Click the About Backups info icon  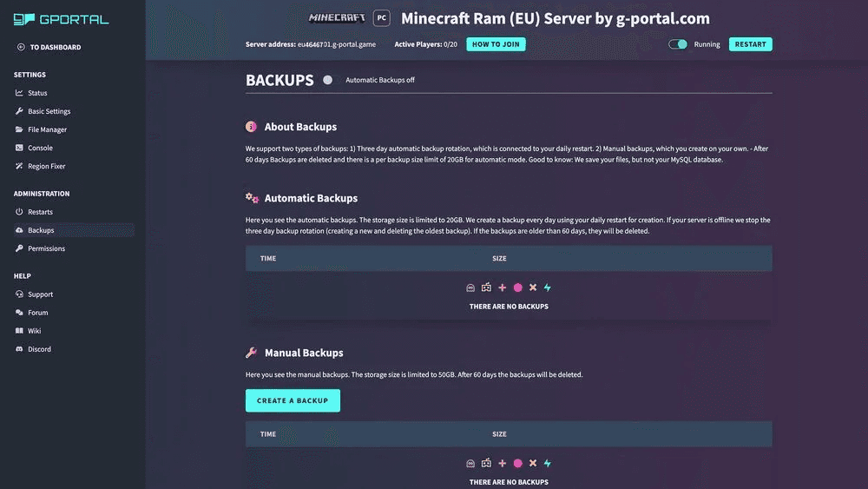(252, 126)
